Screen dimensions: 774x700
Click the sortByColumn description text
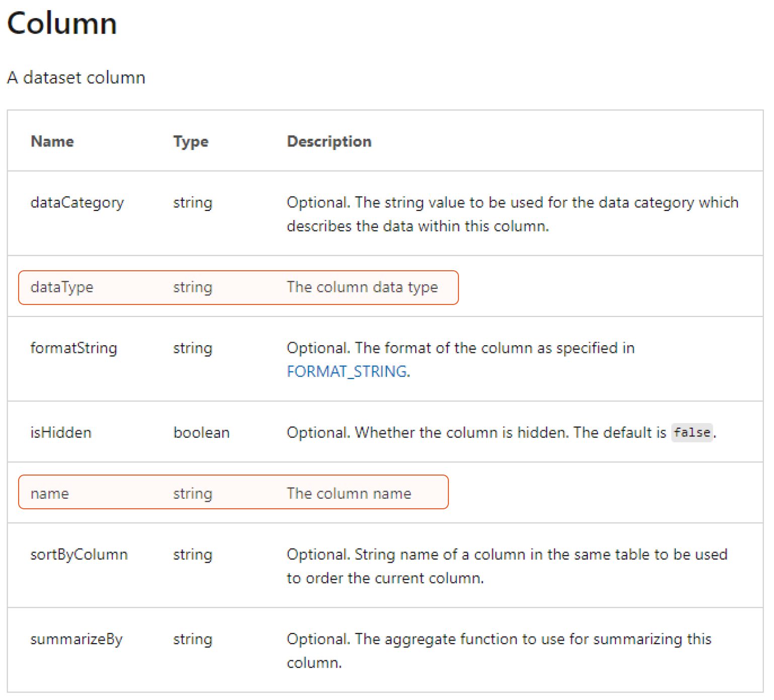[506, 555]
